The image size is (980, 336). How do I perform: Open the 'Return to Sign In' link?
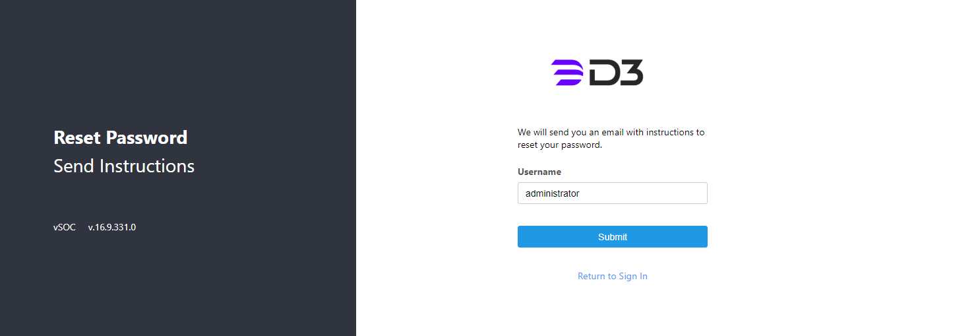tap(612, 276)
